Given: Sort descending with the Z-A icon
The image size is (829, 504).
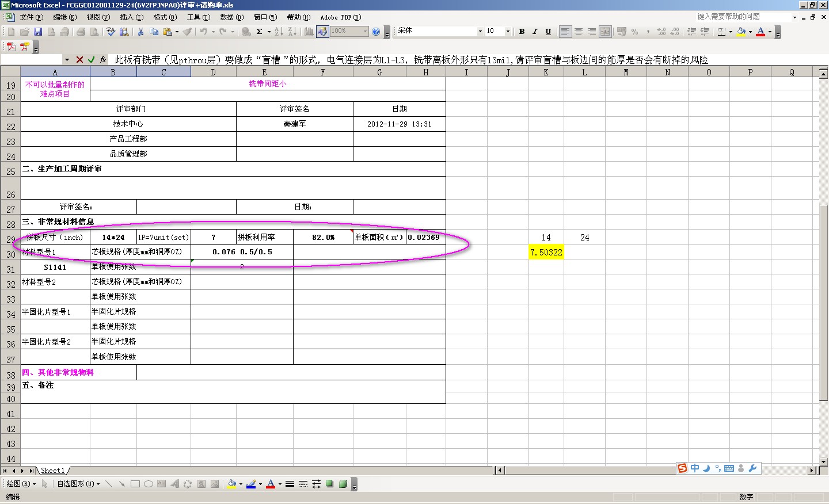Looking at the screenshot, I should (x=292, y=32).
